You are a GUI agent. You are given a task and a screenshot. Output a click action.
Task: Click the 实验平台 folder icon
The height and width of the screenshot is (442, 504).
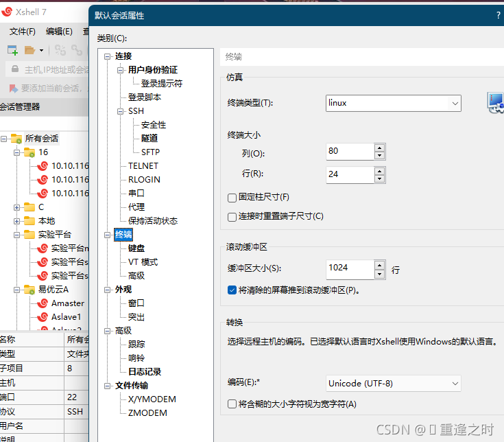point(29,235)
